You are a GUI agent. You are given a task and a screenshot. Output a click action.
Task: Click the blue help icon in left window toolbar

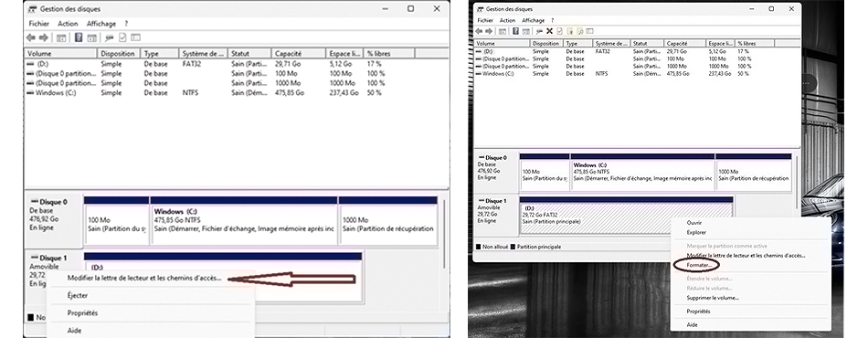(x=79, y=37)
